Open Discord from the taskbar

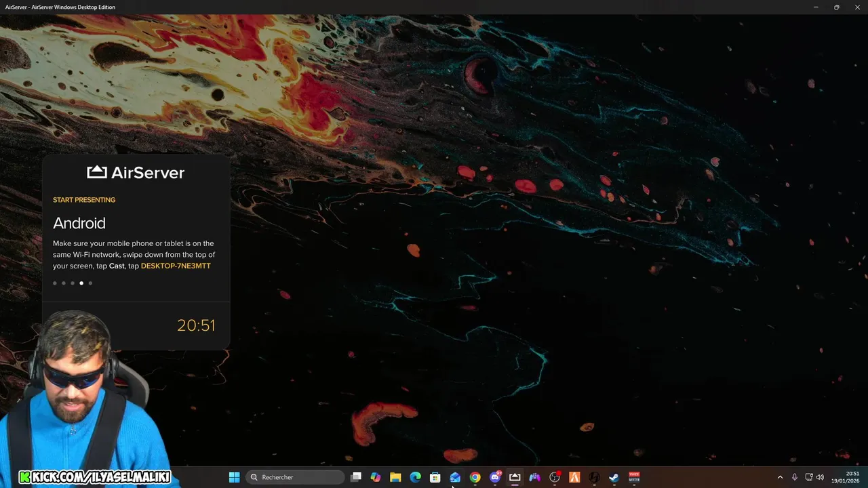click(x=495, y=477)
